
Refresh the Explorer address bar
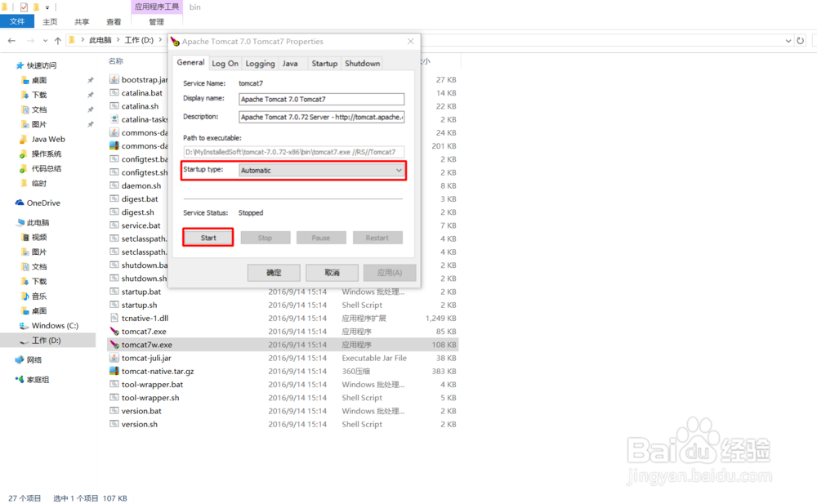pos(801,41)
